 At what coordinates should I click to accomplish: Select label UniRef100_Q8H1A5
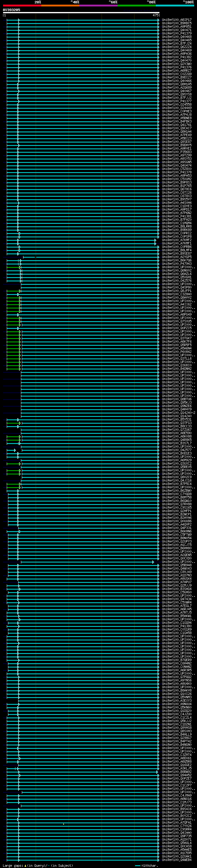176,84
